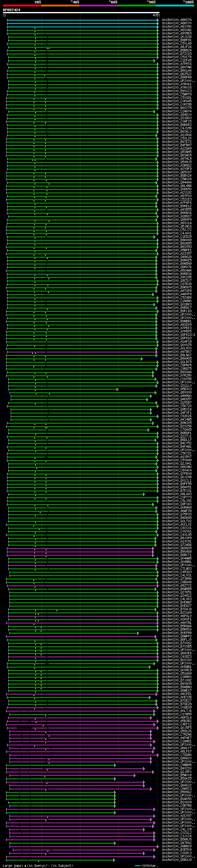Select hit label UniRef100_B9G144
Image resolution: width=197 pixels, height=868 pixels.
click(x=177, y=71)
